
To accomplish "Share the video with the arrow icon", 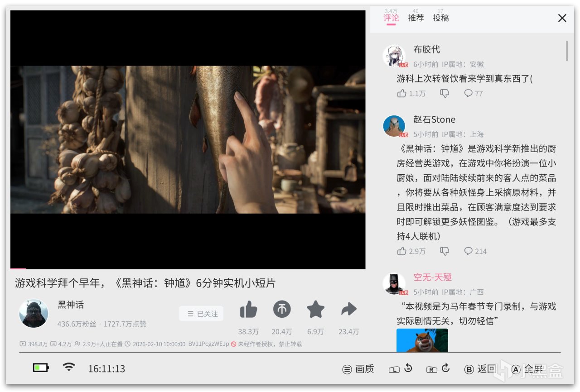I will (348, 310).
